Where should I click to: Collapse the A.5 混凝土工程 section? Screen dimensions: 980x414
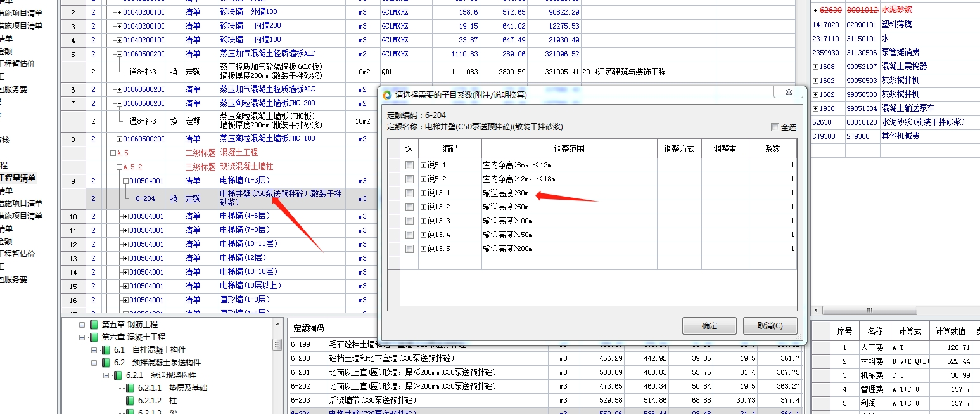coord(113,153)
